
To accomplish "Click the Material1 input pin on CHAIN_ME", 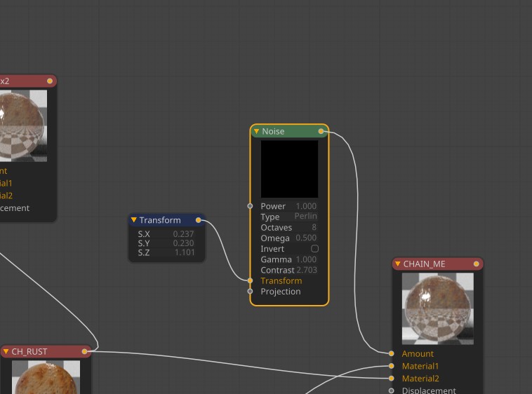I will [x=391, y=366].
